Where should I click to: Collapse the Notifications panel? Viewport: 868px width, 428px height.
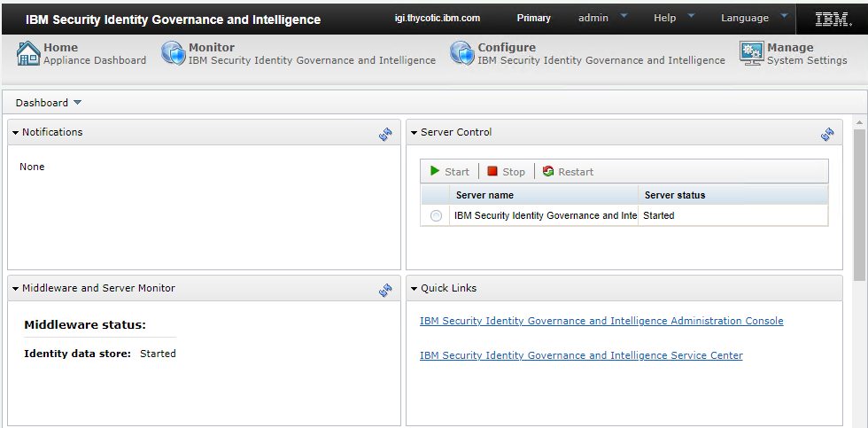(16, 133)
